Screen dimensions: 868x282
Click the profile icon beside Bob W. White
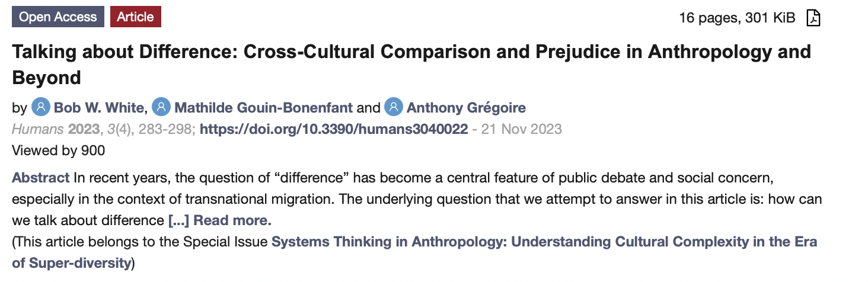click(41, 107)
